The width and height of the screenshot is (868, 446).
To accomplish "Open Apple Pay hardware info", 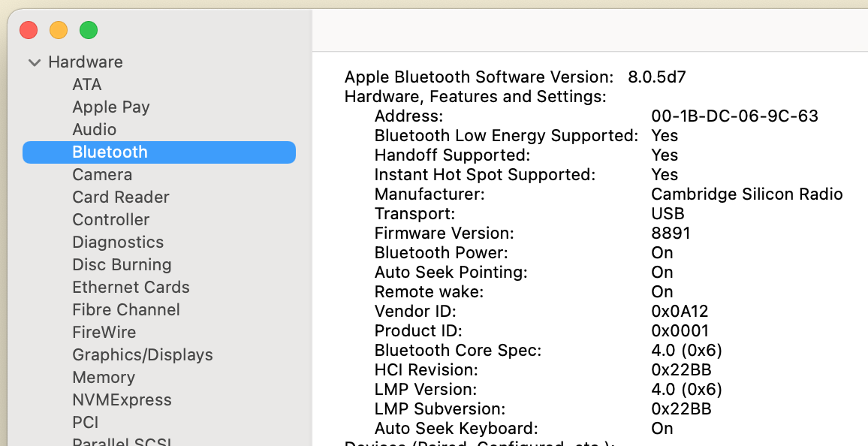I will click(111, 107).
